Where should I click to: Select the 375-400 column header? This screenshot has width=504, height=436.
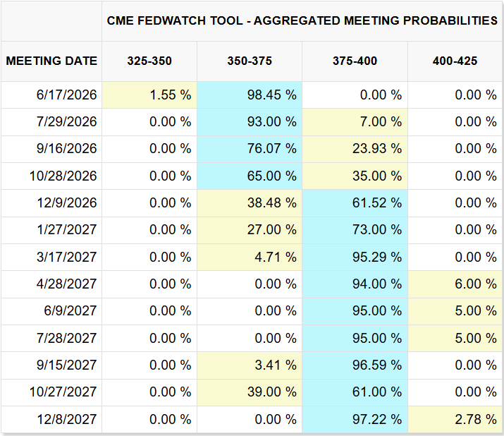[x=355, y=61]
